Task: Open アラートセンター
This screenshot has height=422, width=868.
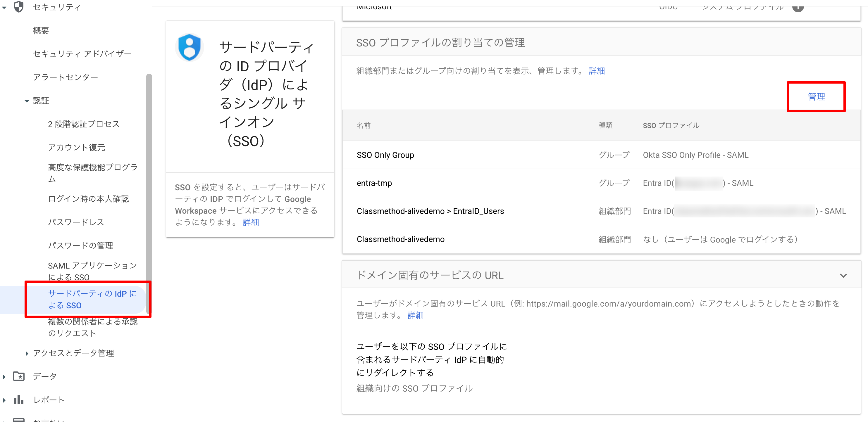Action: [x=66, y=77]
